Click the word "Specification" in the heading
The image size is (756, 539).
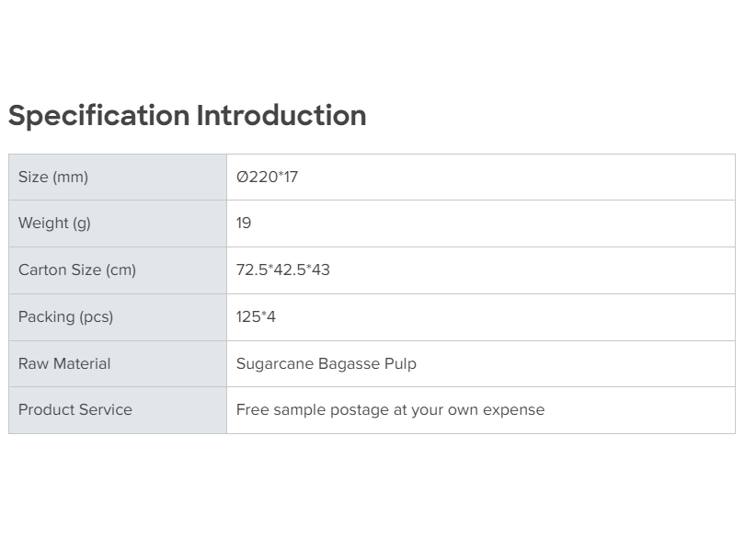98,116
